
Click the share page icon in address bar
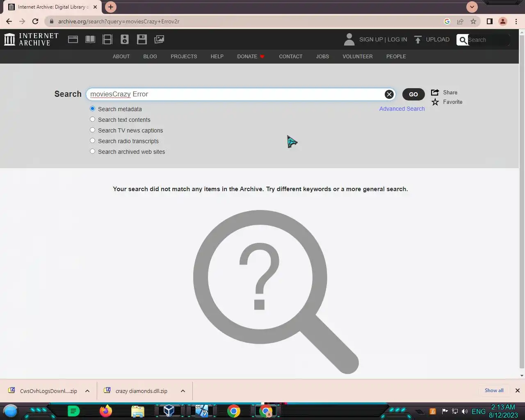click(x=460, y=21)
